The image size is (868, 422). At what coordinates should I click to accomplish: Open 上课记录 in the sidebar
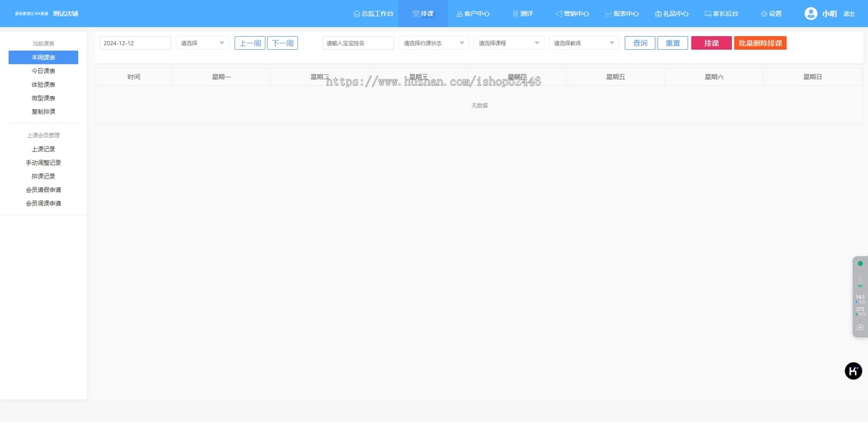coord(43,150)
